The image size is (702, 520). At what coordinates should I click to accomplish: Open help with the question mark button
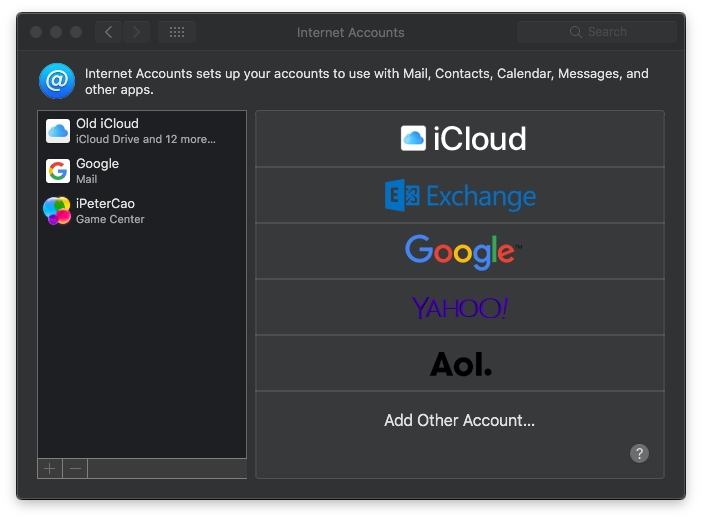click(x=639, y=453)
